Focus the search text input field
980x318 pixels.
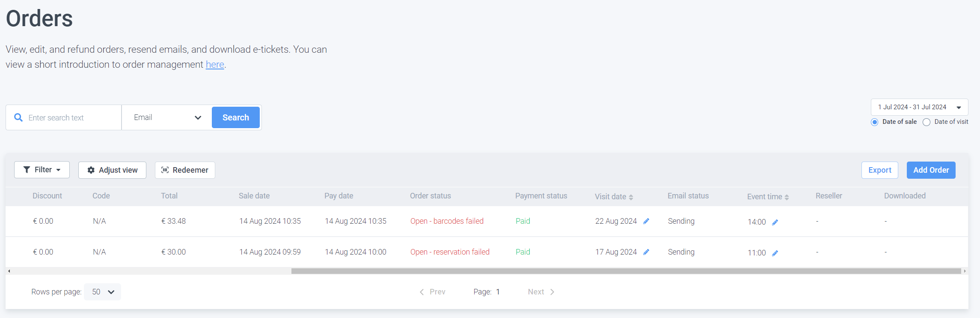coord(64,117)
